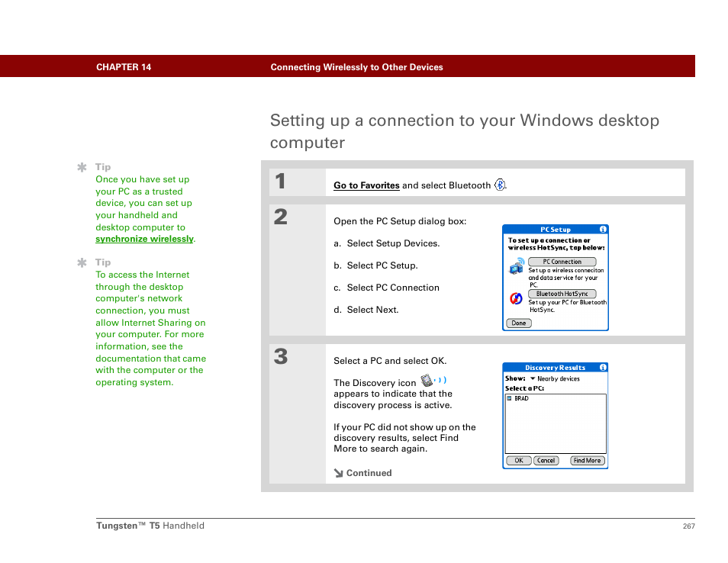
Task: Click the Continued arrow icon
Action: 339,473
